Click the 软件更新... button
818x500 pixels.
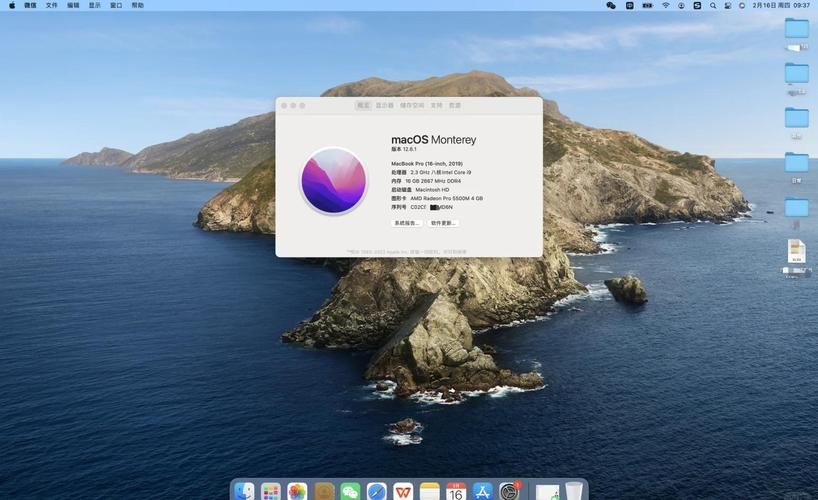[x=443, y=223]
